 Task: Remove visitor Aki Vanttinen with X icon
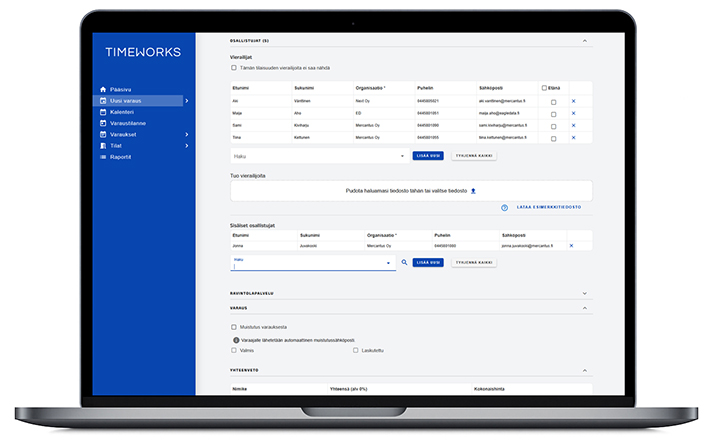click(573, 101)
